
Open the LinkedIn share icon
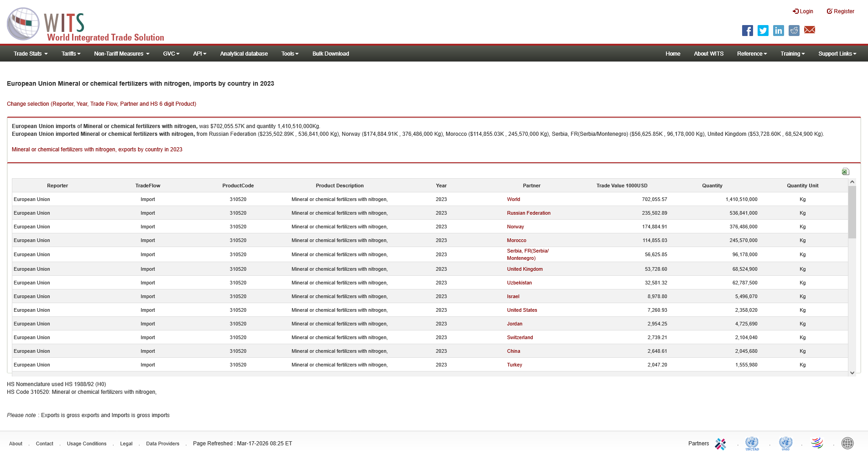pos(778,31)
